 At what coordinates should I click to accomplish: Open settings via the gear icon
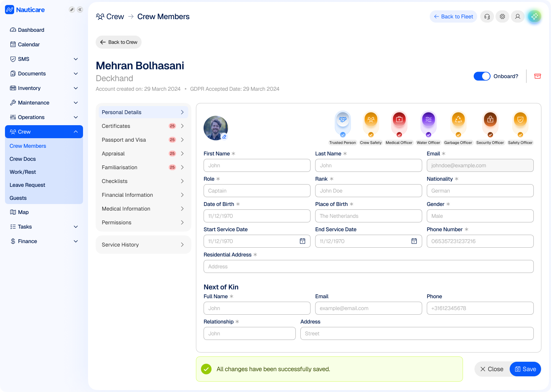coord(502,16)
